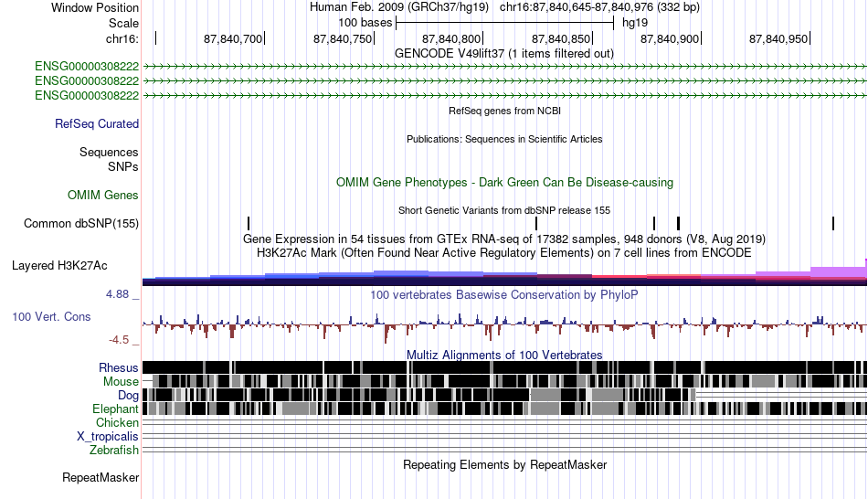
Task: Click Repeating Elements by RepeatMasker title
Action: tap(505, 464)
